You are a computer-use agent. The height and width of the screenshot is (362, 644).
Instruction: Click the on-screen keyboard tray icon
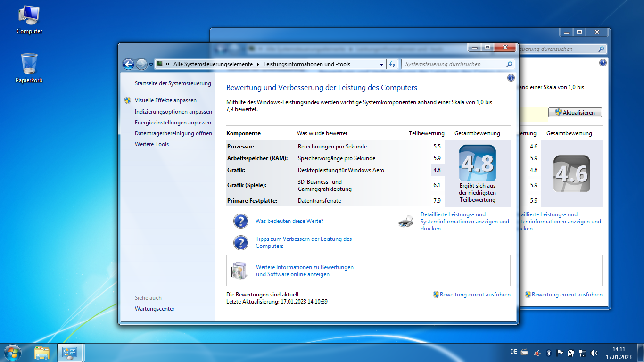524,353
